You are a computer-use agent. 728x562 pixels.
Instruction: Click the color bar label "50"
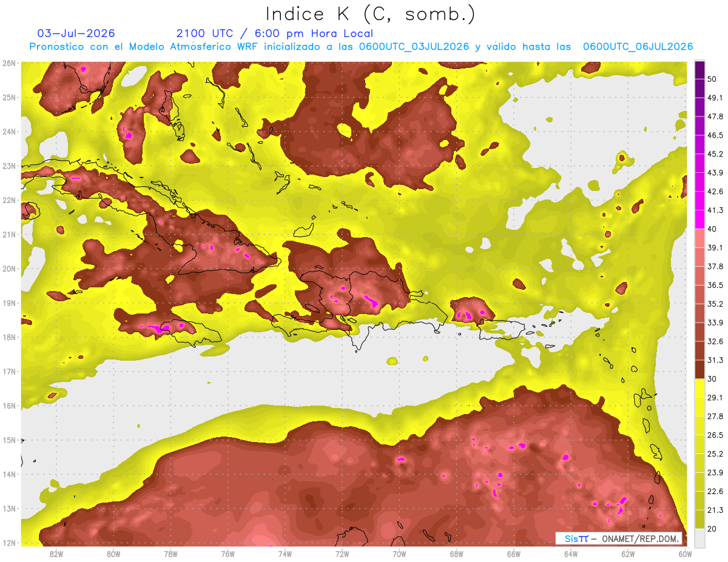[x=713, y=79]
